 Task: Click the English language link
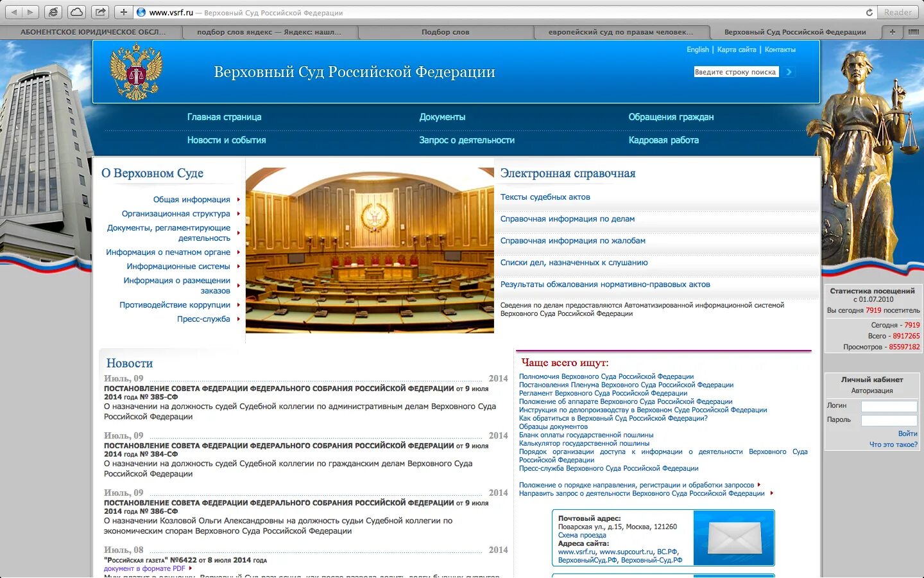coord(697,49)
